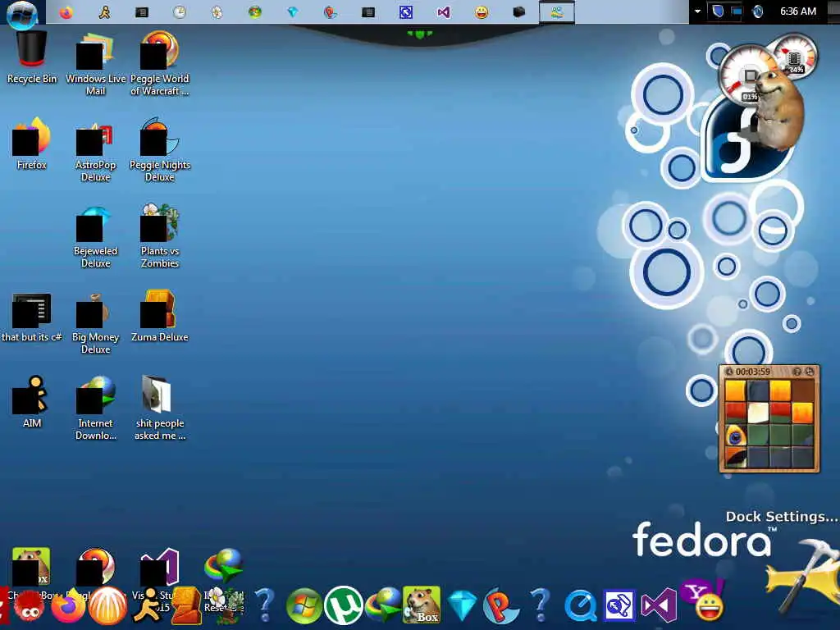
Task: Open the clock app icon in top taskbar
Action: click(x=180, y=11)
